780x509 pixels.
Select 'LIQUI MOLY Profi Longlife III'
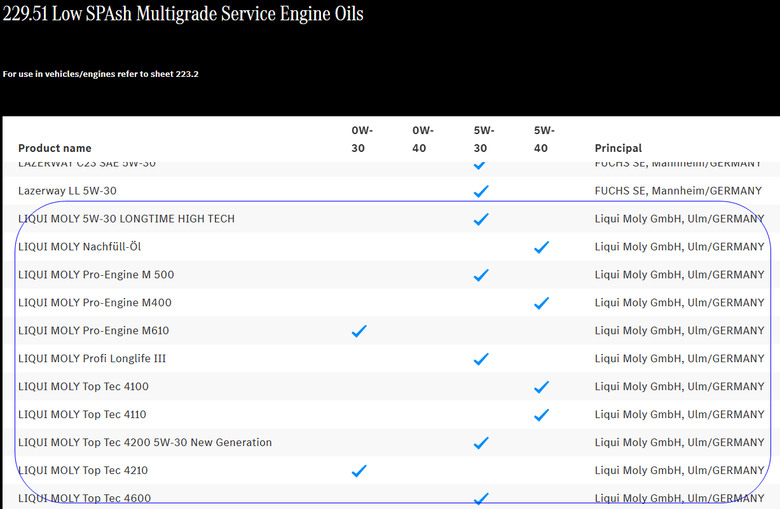(92, 359)
